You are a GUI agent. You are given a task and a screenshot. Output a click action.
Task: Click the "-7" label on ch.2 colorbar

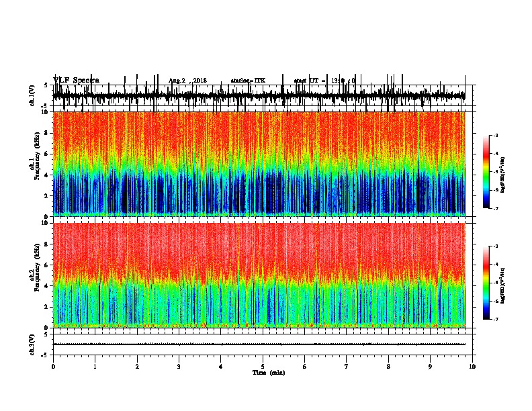(496, 320)
